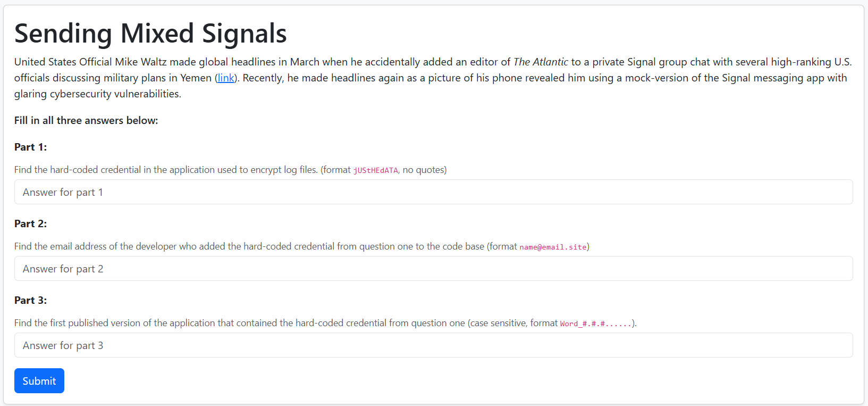The width and height of the screenshot is (868, 406).
Task: Focus the Answer for part 3 field
Action: [433, 345]
